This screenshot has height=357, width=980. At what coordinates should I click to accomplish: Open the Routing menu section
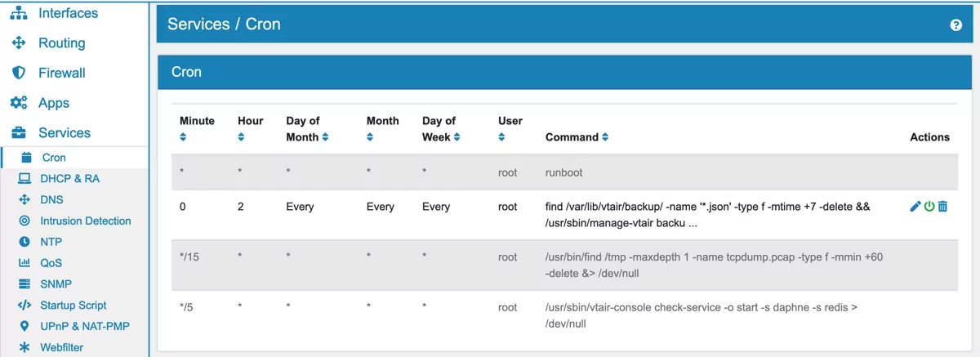tap(61, 43)
